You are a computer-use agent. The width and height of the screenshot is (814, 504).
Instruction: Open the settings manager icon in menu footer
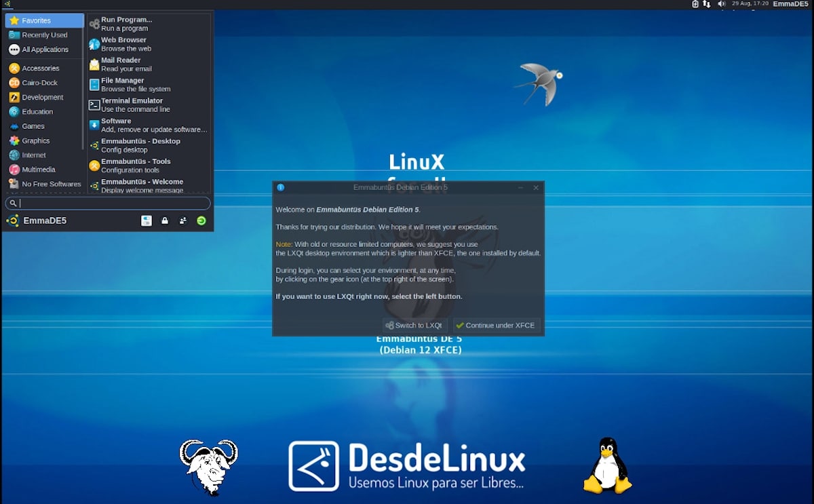pos(146,220)
